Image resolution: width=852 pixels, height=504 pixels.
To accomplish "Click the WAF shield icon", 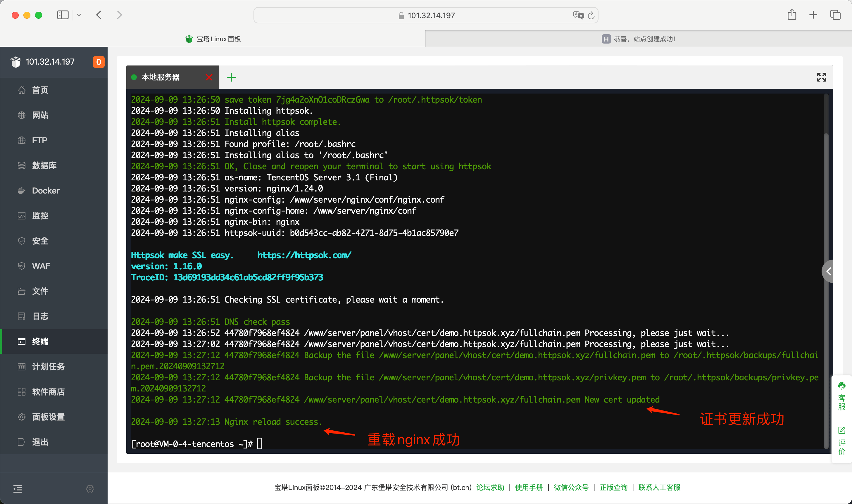I will [21, 266].
